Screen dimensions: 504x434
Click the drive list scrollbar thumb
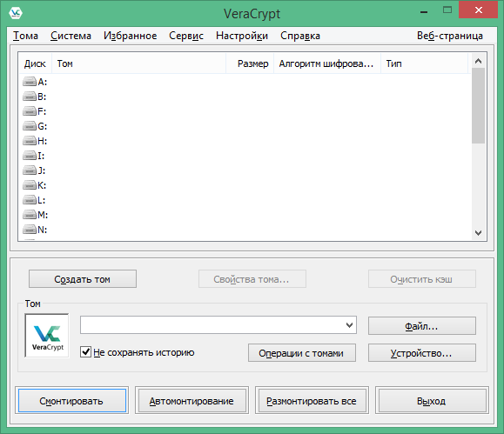pyautogui.click(x=478, y=105)
